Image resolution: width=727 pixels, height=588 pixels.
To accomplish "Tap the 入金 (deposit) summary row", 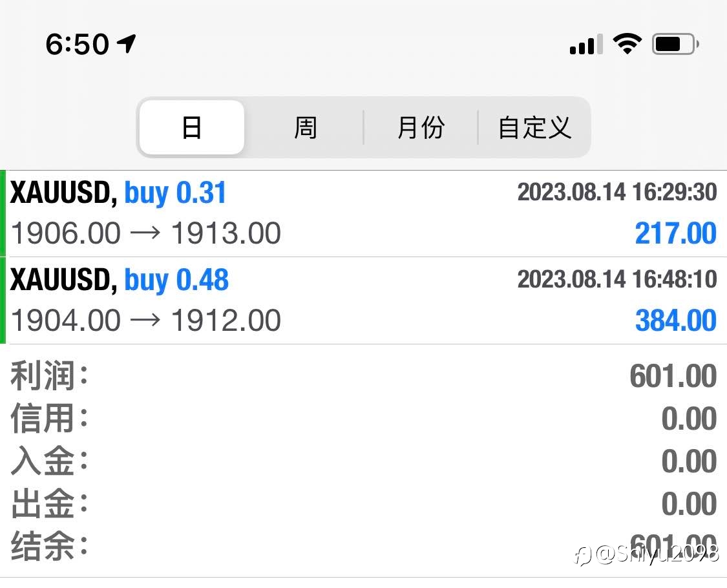I will pos(363,461).
